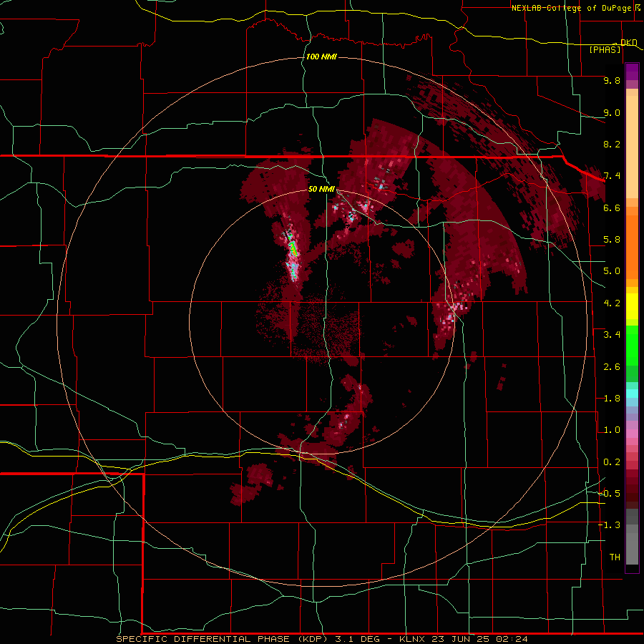Click the 4.2 value on the color scale
This screenshot has width=644, height=644.
[612, 303]
